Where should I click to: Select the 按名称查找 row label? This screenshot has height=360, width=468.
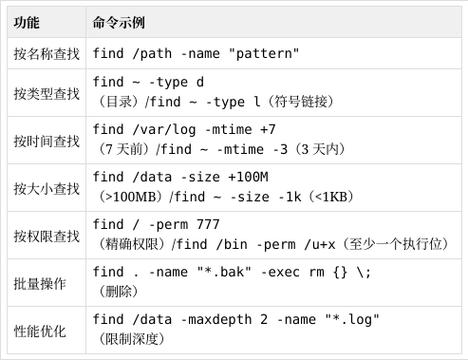pyautogui.click(x=47, y=54)
